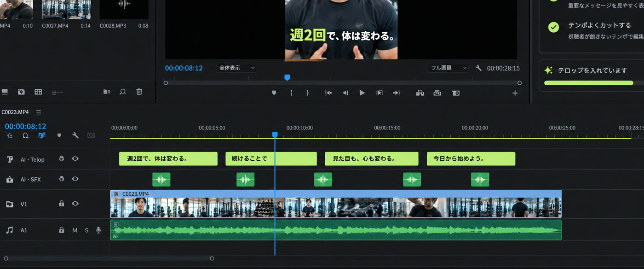Toggle lock on A1 track
This screenshot has width=644, height=269.
coord(62,230)
